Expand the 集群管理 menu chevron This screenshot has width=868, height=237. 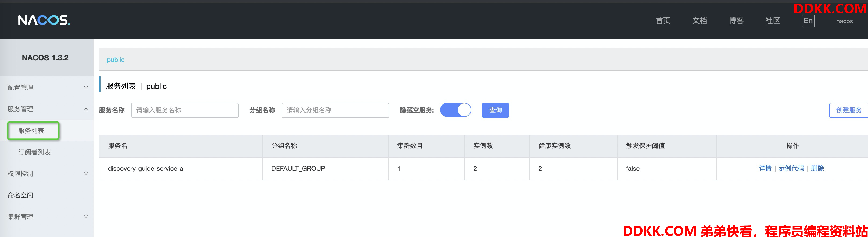[86, 217]
